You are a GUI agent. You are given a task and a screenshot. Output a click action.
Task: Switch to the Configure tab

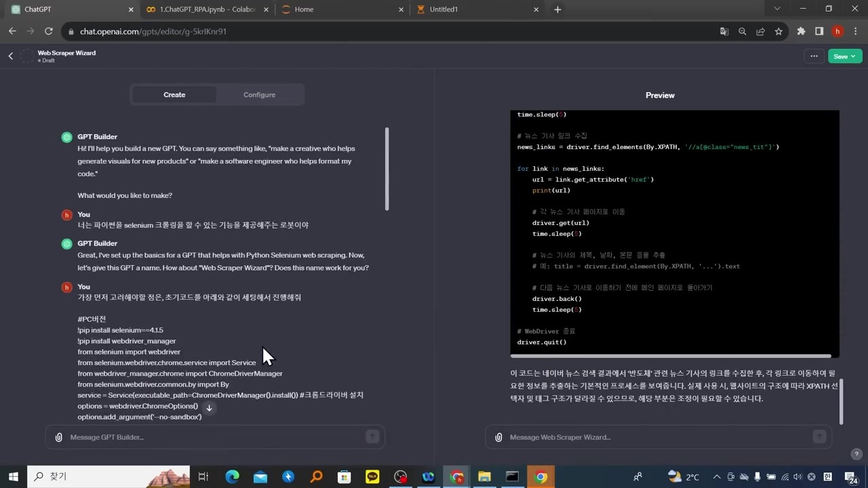(259, 95)
